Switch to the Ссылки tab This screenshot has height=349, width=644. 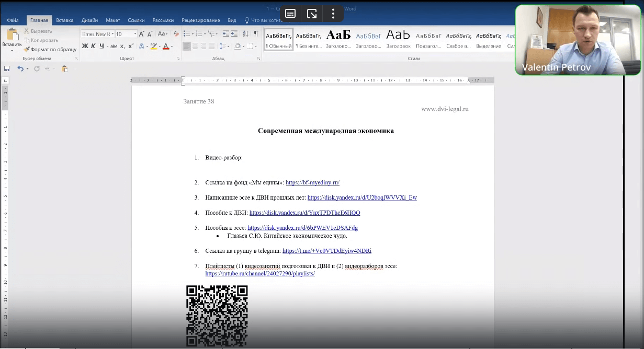pyautogui.click(x=136, y=20)
